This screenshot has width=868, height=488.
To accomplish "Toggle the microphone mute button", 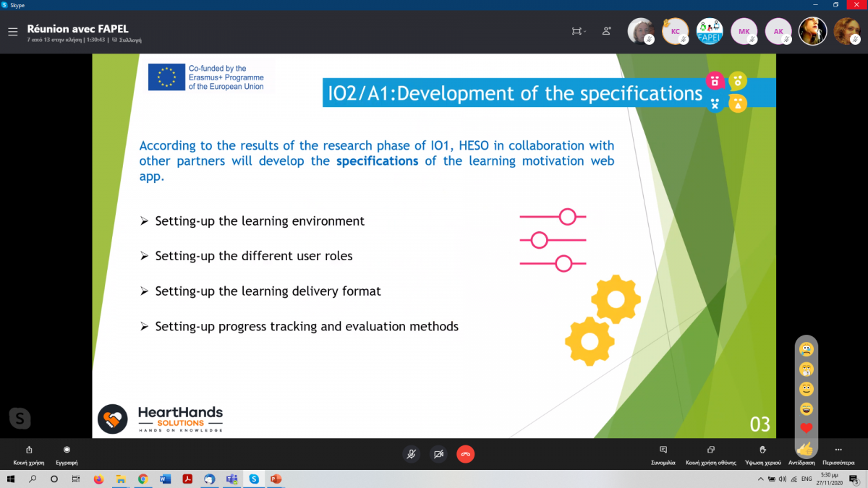I will tap(412, 454).
